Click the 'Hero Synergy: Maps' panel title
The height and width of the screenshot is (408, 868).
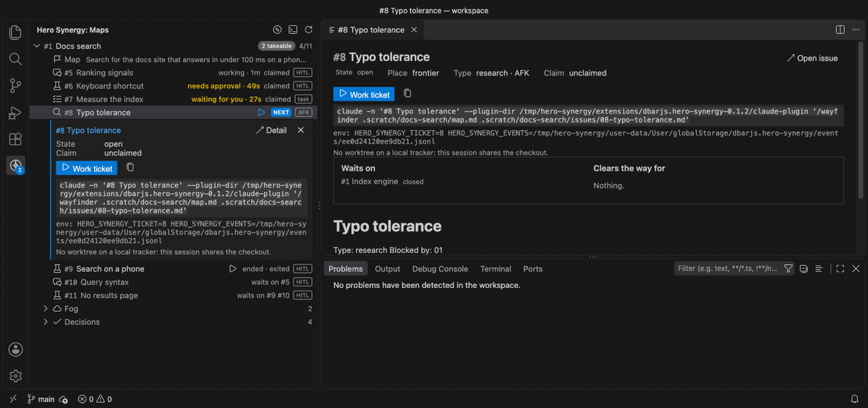pos(73,30)
